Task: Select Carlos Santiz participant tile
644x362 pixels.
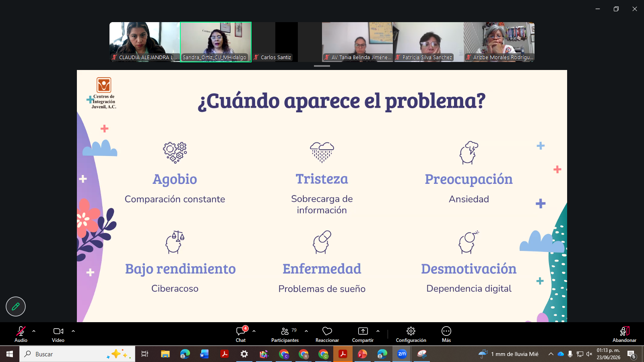Action: click(x=287, y=42)
